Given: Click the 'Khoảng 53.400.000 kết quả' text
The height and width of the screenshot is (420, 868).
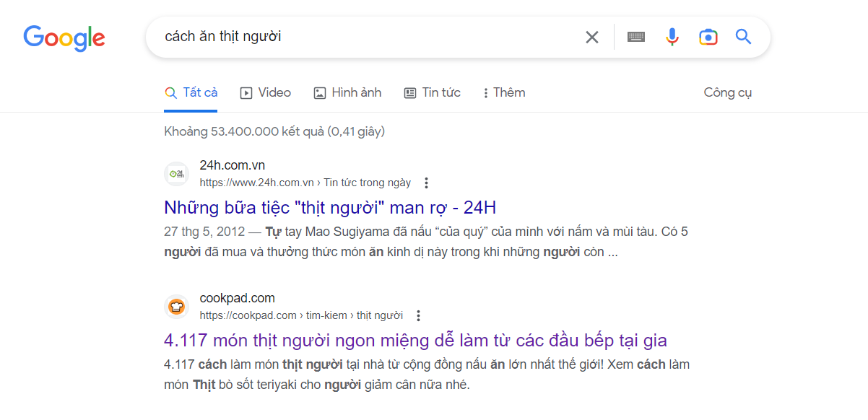Looking at the screenshot, I should [x=274, y=132].
